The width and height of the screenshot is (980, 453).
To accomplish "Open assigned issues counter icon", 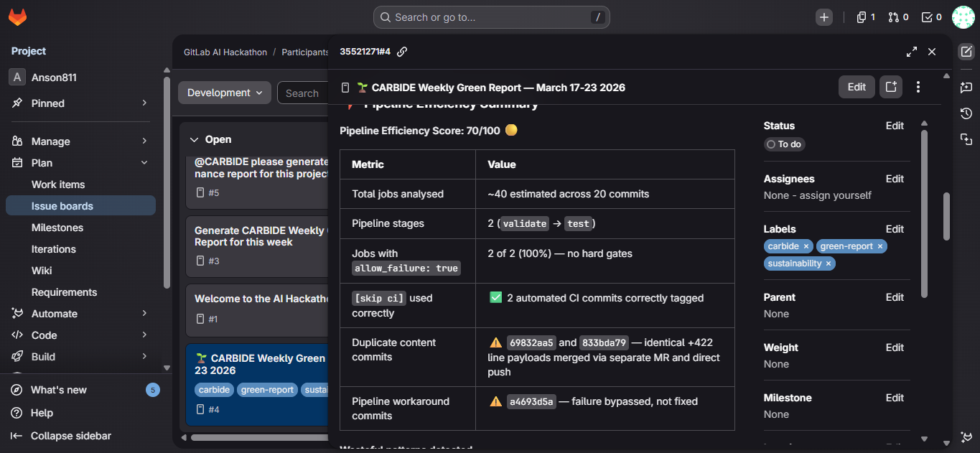I will pos(865,17).
